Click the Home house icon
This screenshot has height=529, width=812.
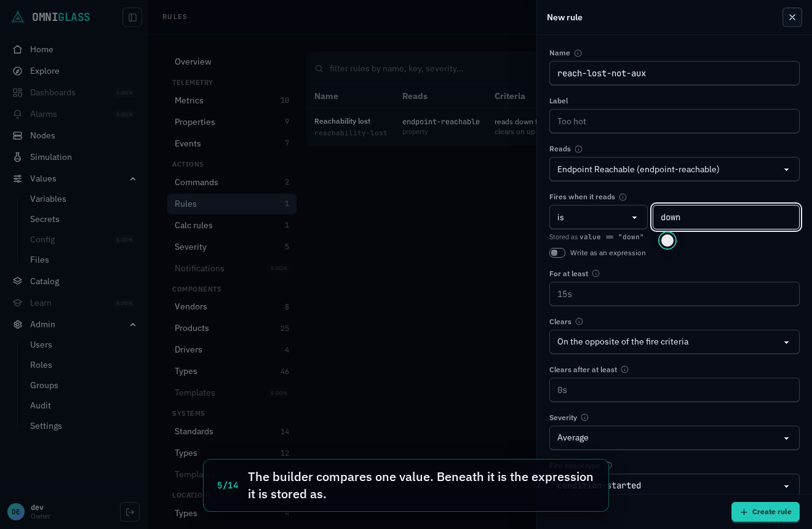click(x=18, y=49)
